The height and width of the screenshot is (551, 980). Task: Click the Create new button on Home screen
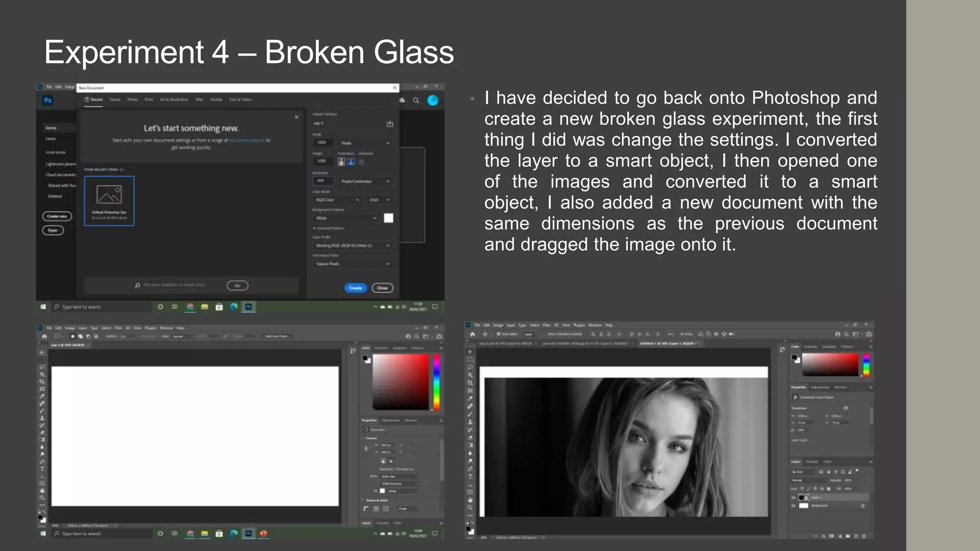[x=57, y=216]
